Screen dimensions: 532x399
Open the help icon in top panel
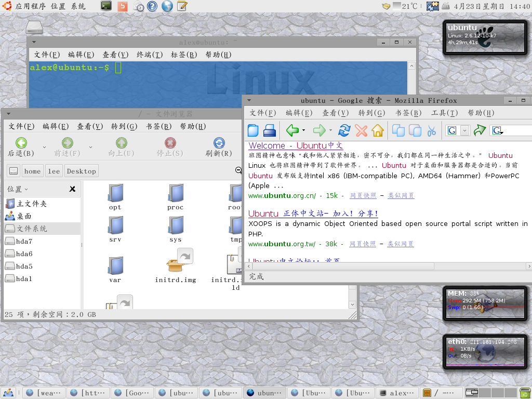(152, 6)
